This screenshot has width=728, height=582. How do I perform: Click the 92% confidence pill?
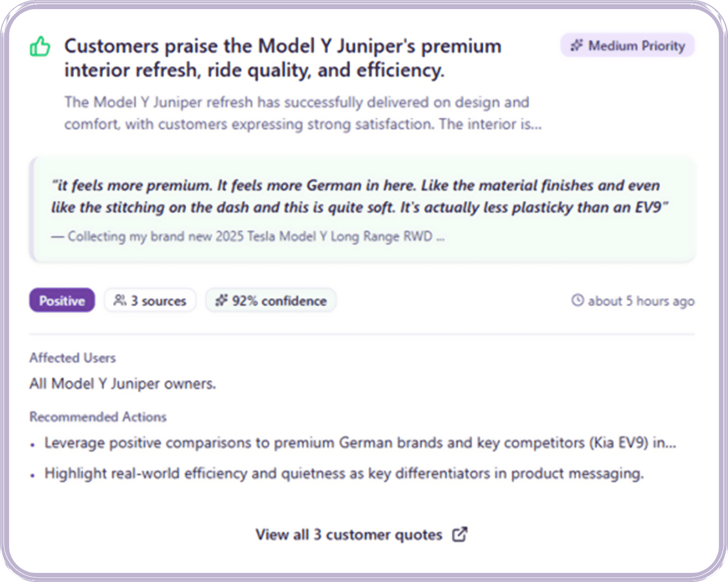point(271,300)
